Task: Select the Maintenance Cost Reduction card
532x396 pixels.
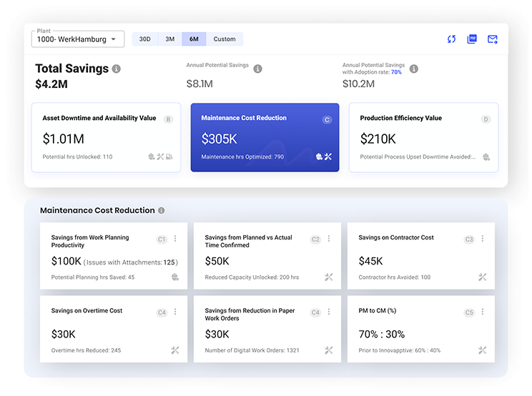Action: (x=265, y=137)
